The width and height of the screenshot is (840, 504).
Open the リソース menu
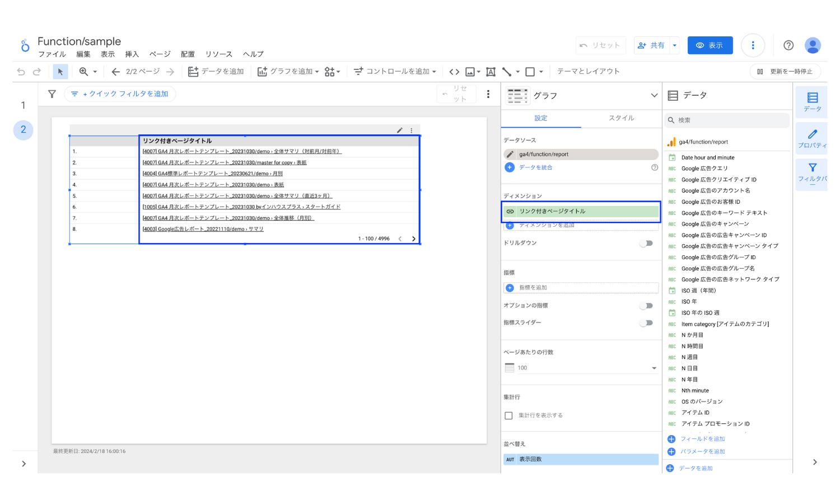click(219, 54)
